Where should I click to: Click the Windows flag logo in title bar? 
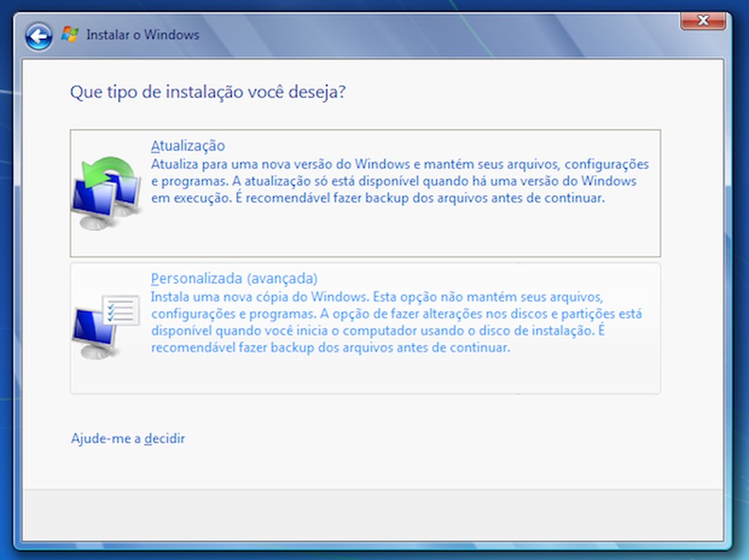tap(71, 34)
